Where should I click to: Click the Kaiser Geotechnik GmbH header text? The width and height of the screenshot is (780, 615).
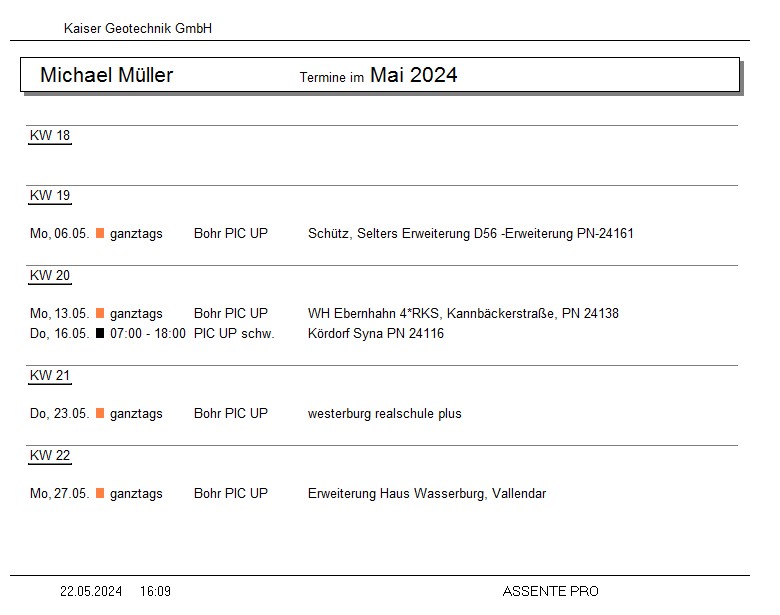(x=138, y=29)
